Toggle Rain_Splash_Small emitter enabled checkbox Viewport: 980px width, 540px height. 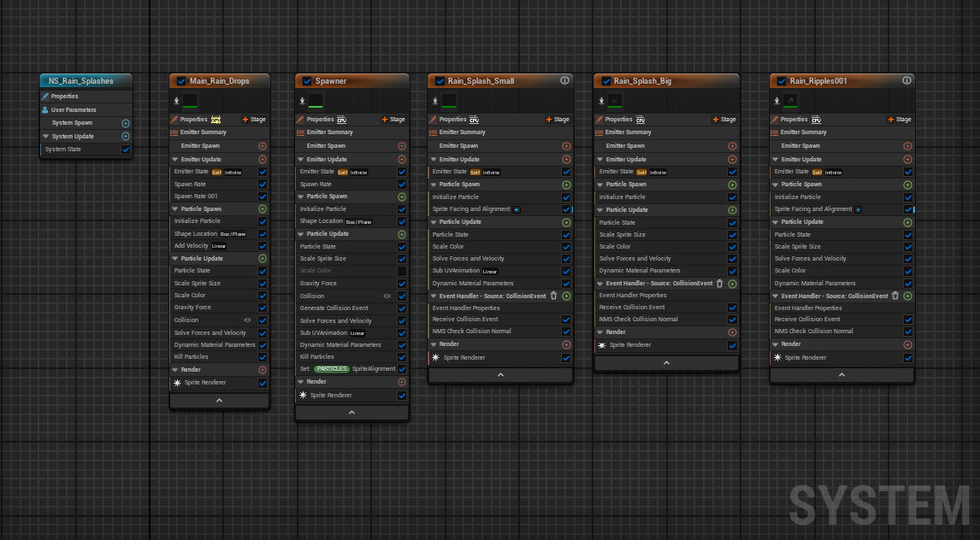[x=440, y=81]
